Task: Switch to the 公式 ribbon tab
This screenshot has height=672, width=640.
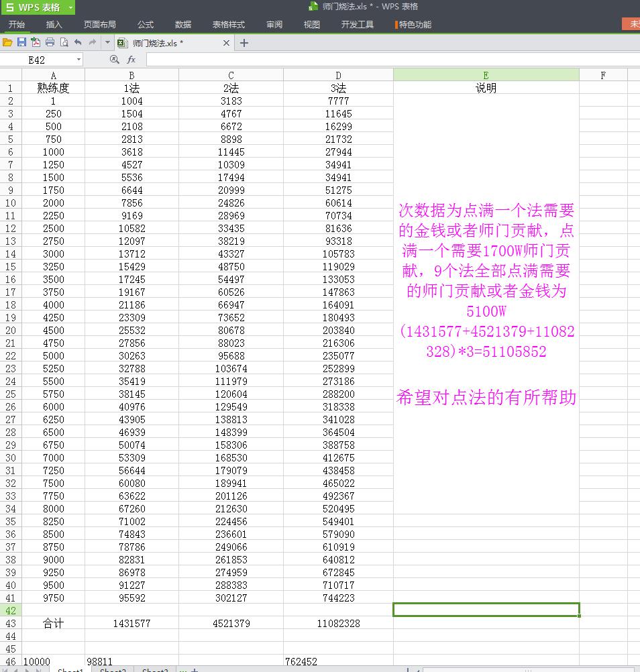Action: (146, 24)
